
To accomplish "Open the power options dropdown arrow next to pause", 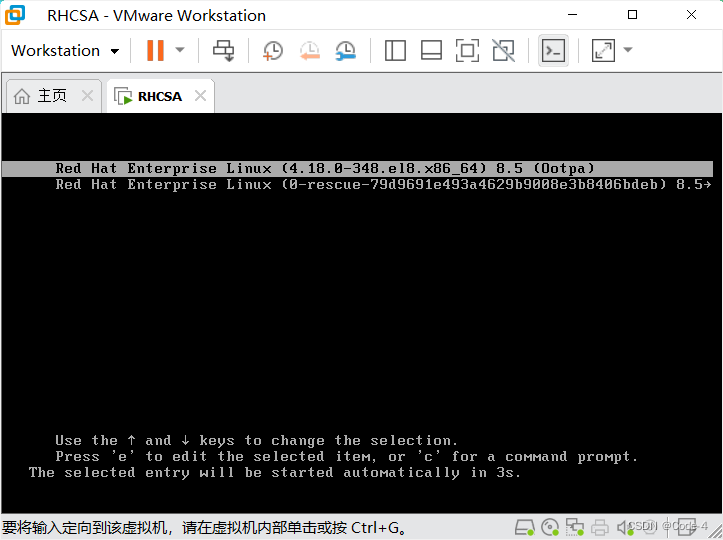I will [x=180, y=50].
